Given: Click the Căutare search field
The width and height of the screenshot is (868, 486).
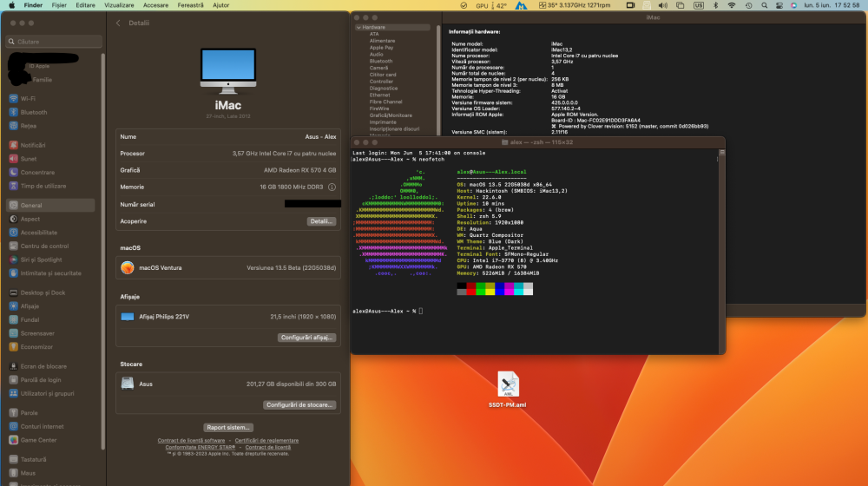Looking at the screenshot, I should pos(54,42).
